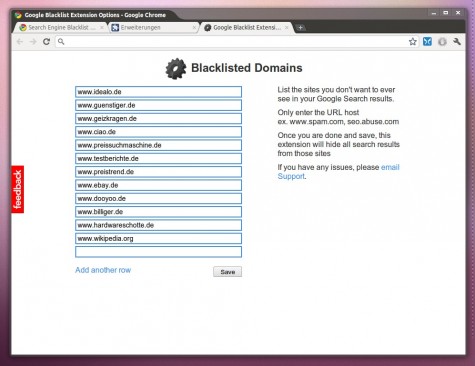Switch to the Erweiterungen tab
Viewport: 475px width, 366px height.
[153, 28]
